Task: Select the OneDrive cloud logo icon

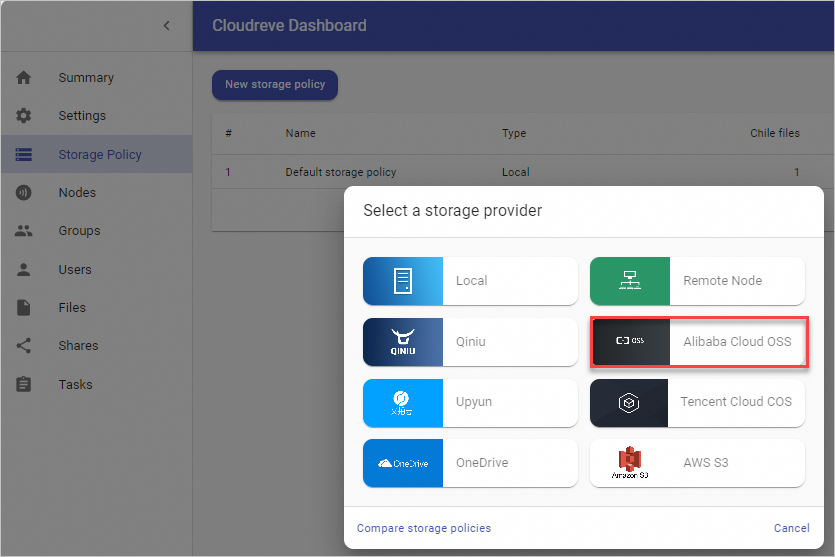Action: (403, 463)
